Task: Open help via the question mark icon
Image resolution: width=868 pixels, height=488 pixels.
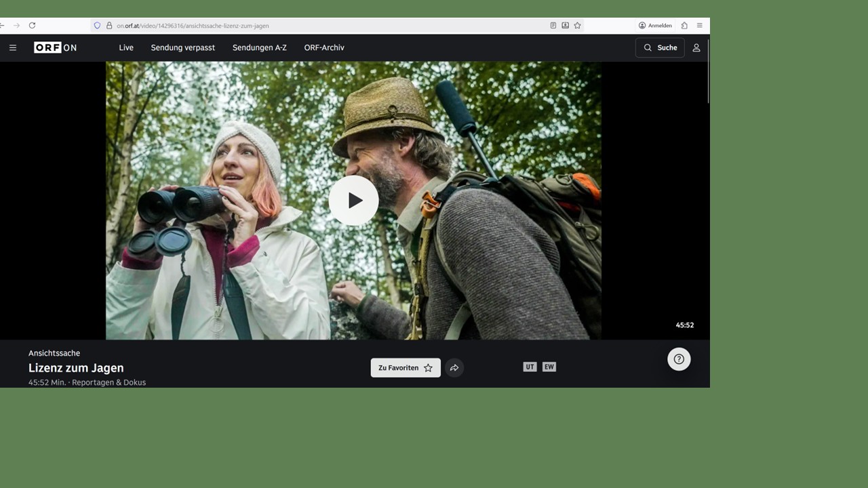Action: point(679,359)
